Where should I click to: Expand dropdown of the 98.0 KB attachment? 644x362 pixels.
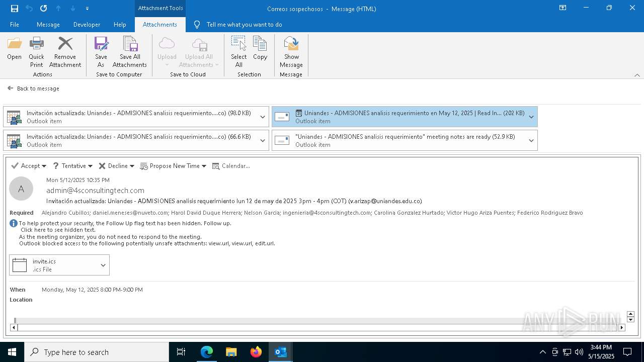point(262,117)
